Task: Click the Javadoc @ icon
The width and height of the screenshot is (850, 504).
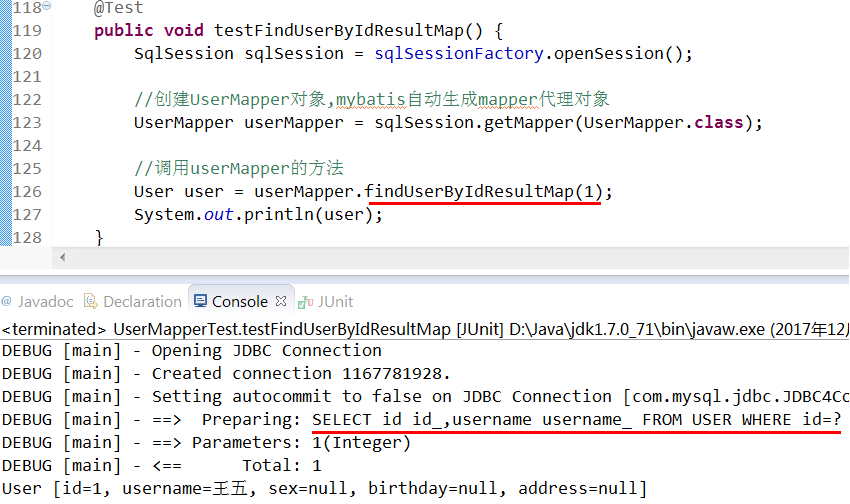Action: 7,301
